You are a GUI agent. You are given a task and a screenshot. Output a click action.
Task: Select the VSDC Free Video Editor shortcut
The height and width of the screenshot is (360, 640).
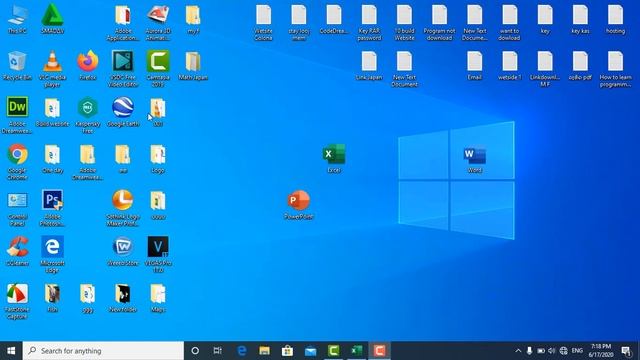[123, 69]
